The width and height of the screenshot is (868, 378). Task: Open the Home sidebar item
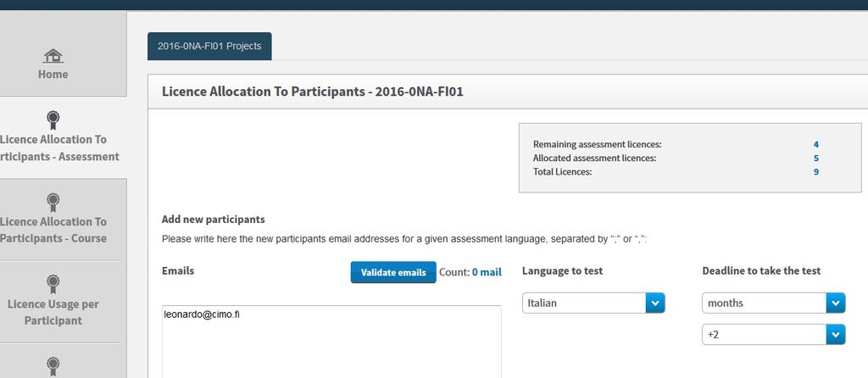click(x=53, y=65)
